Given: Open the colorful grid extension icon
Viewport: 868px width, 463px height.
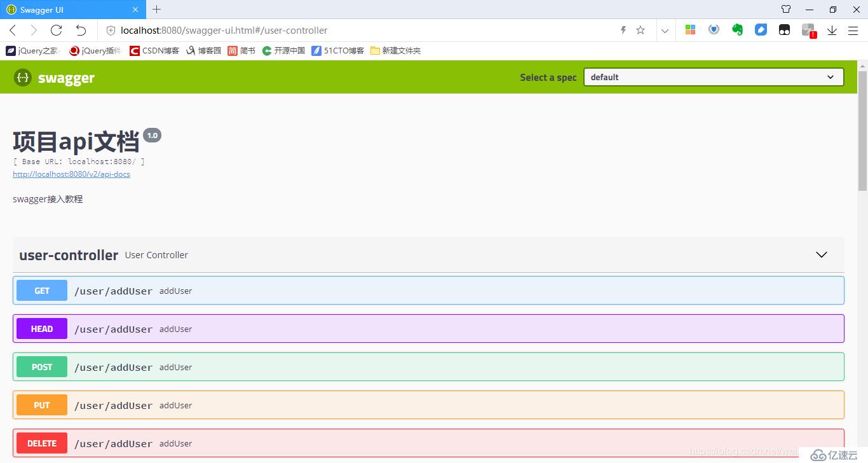Looking at the screenshot, I should point(690,29).
